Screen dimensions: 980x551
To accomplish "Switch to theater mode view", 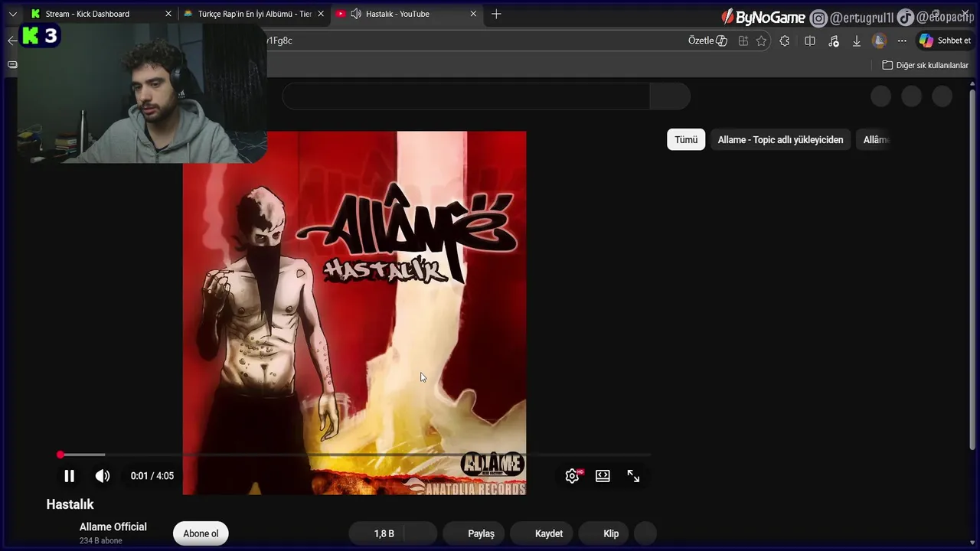I will pos(603,476).
